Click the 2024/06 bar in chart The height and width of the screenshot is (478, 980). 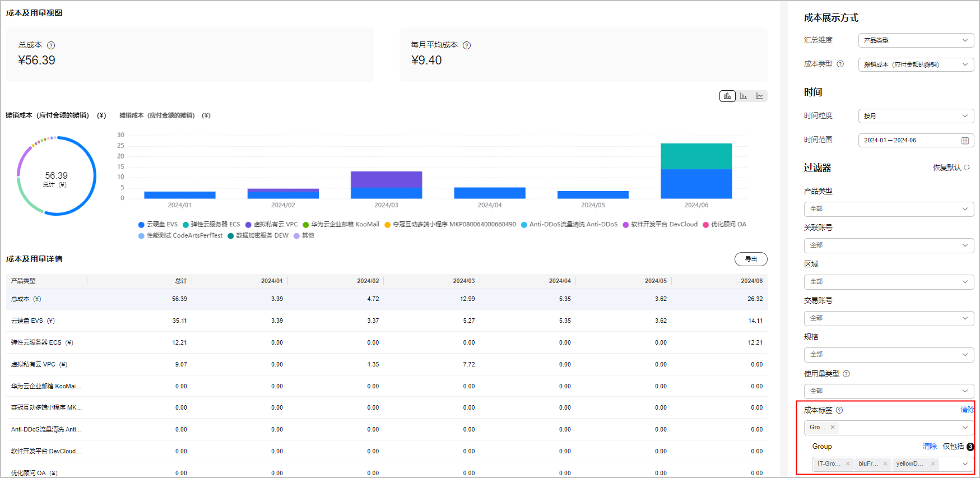pyautogui.click(x=696, y=171)
